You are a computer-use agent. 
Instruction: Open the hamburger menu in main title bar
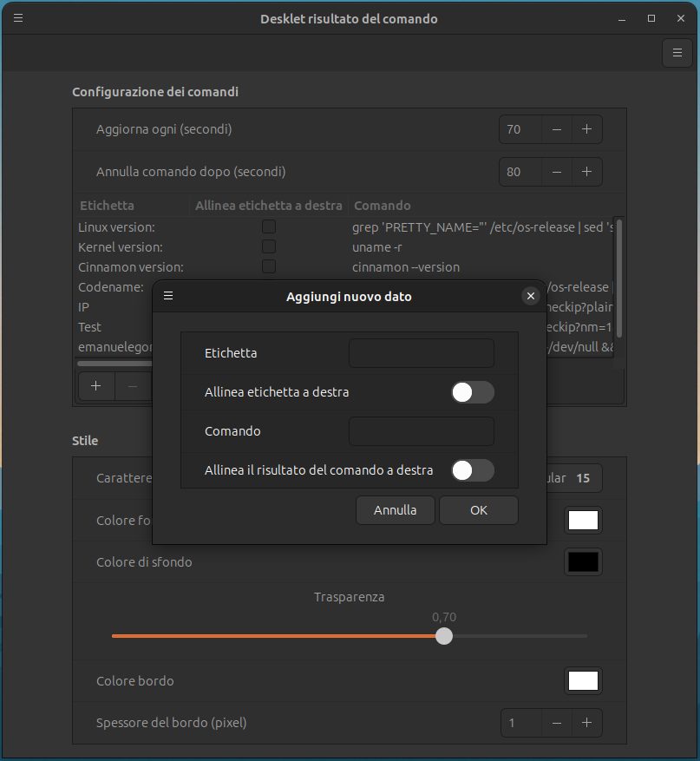pos(18,18)
